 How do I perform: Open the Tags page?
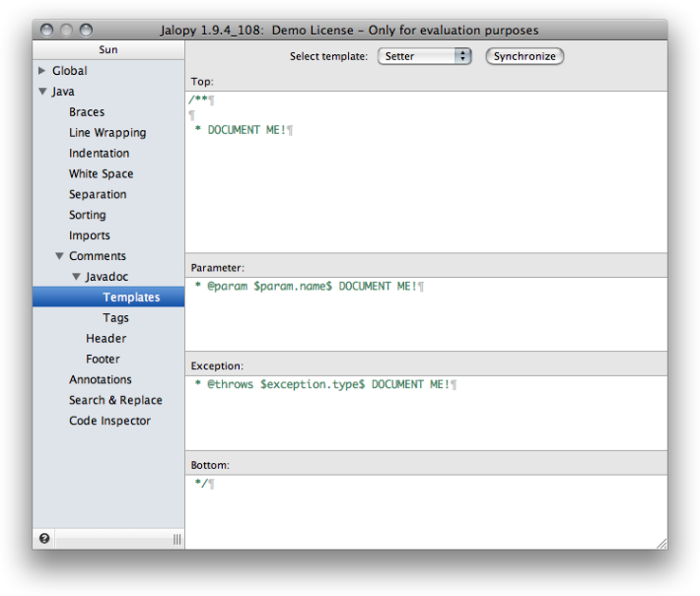pyautogui.click(x=115, y=317)
